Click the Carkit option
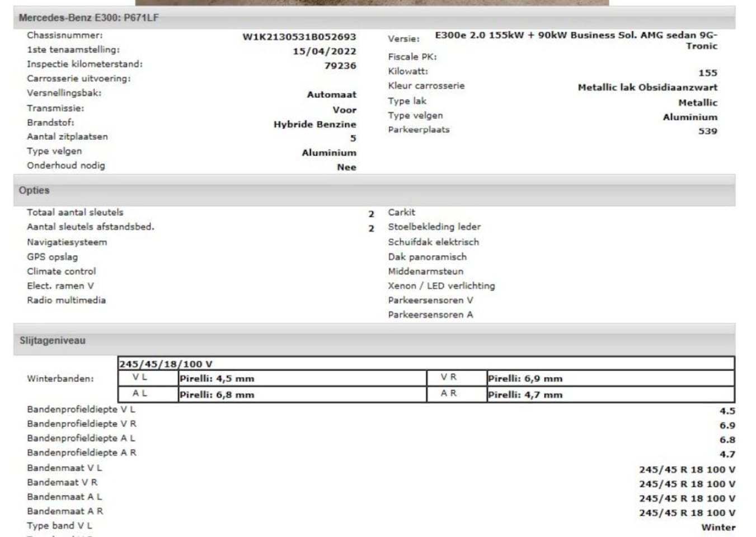756x537 pixels. (x=401, y=212)
